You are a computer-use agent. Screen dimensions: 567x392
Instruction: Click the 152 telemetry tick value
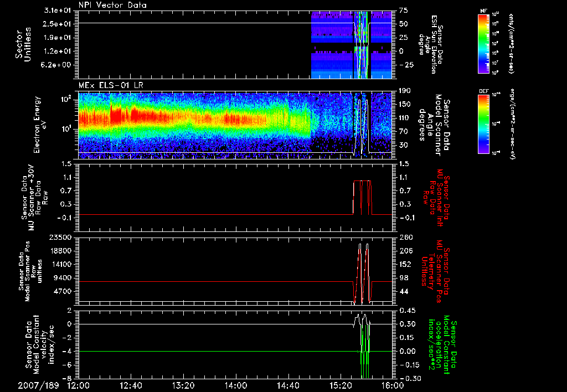click(x=405, y=264)
